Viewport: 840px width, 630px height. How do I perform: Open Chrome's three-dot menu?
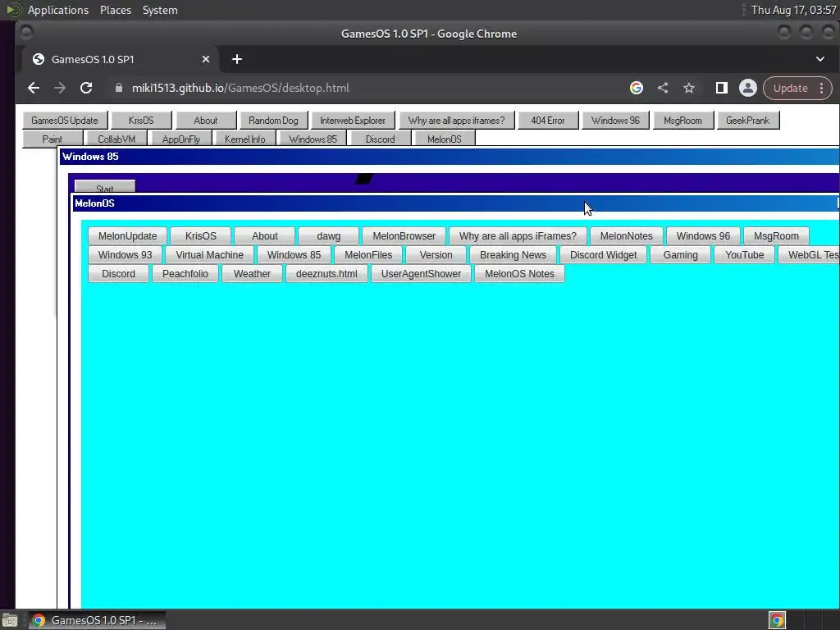pos(821,88)
